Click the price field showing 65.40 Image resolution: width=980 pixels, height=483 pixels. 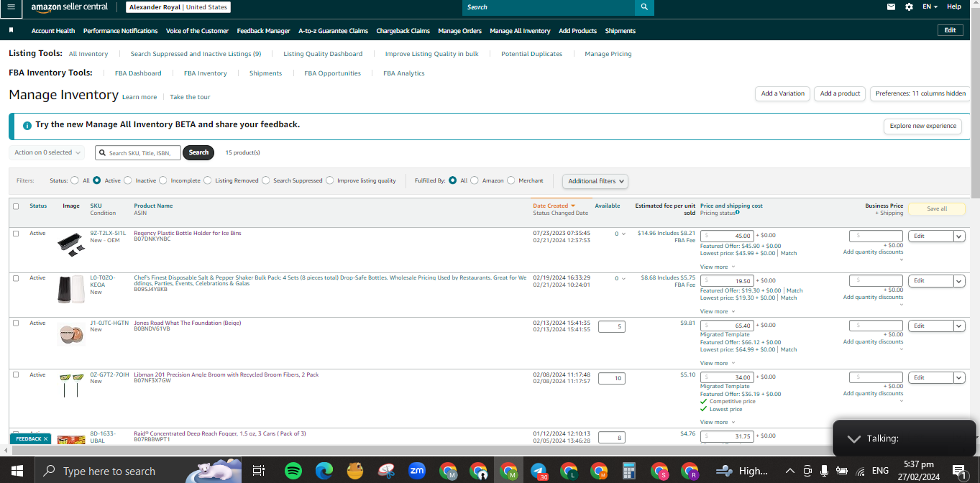tap(727, 326)
